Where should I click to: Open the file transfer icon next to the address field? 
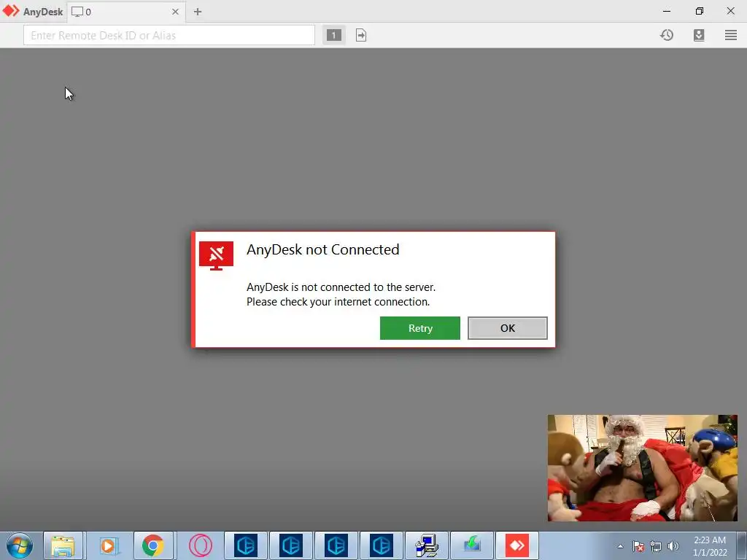pos(361,35)
